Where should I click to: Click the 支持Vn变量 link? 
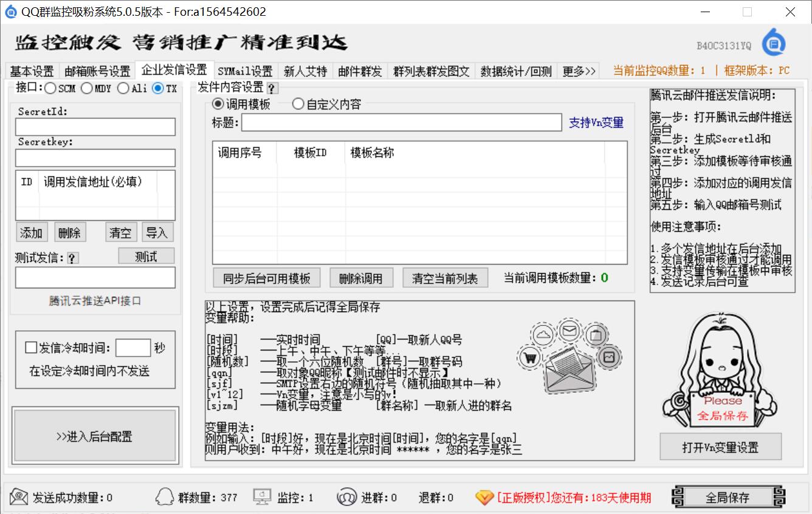pyautogui.click(x=596, y=122)
